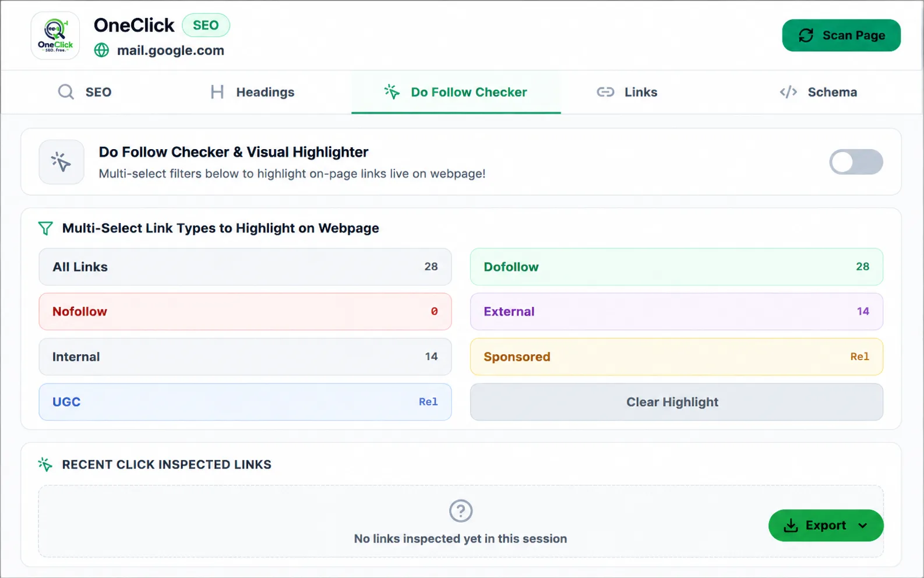Screen dimensions: 924x578
Task: Click the OneClick SEO logo icon
Action: click(x=55, y=36)
